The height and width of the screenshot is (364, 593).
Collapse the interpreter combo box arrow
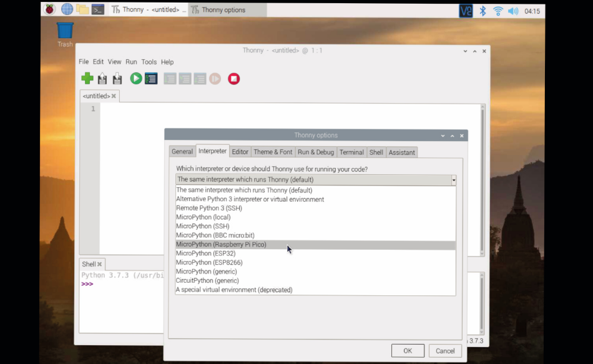point(453,180)
